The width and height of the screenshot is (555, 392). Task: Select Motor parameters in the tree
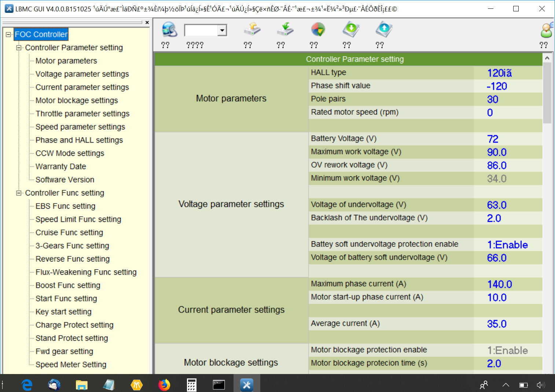tap(66, 61)
